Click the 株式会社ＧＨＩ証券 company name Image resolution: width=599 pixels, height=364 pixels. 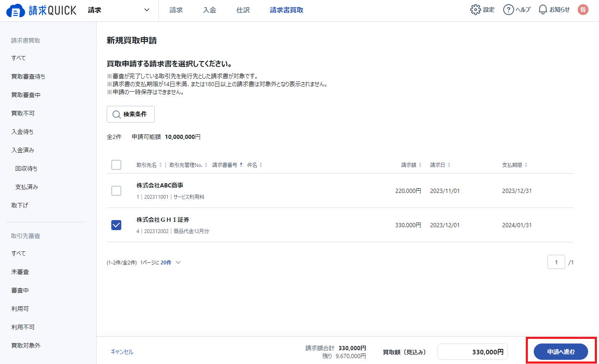pyautogui.click(x=163, y=220)
